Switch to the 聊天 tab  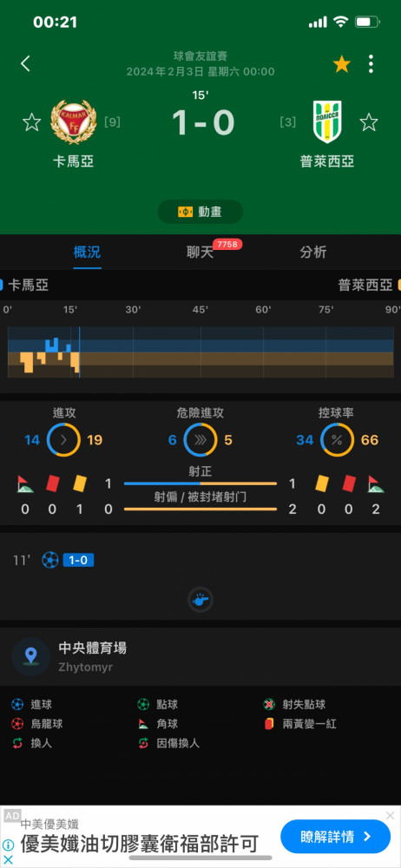(200, 253)
